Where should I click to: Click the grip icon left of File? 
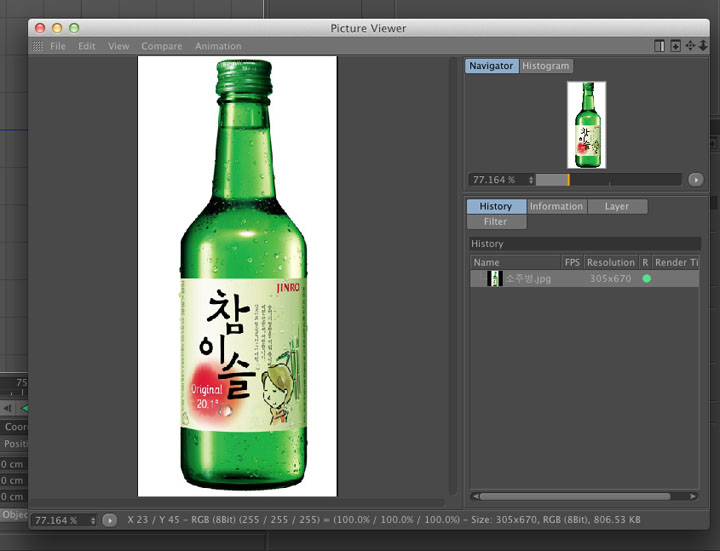37,46
